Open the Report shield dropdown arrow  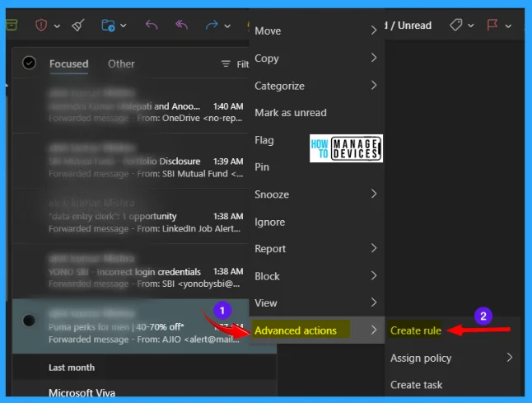[57, 26]
